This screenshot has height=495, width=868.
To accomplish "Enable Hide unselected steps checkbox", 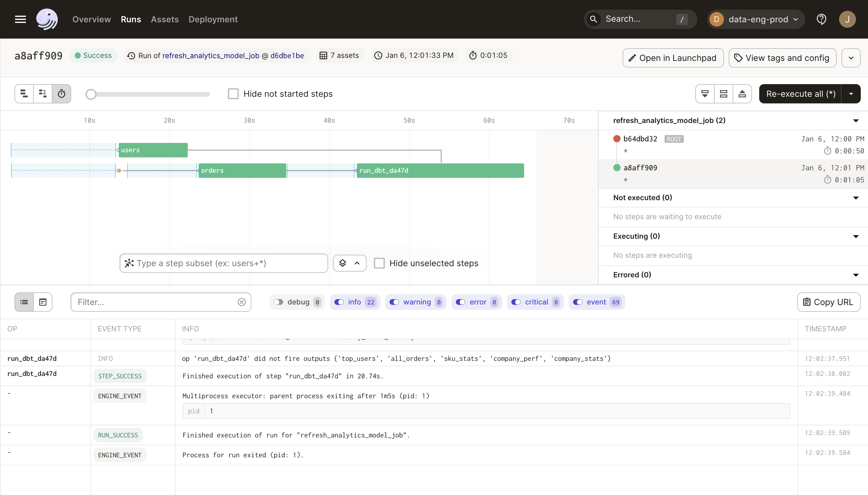I will click(379, 263).
